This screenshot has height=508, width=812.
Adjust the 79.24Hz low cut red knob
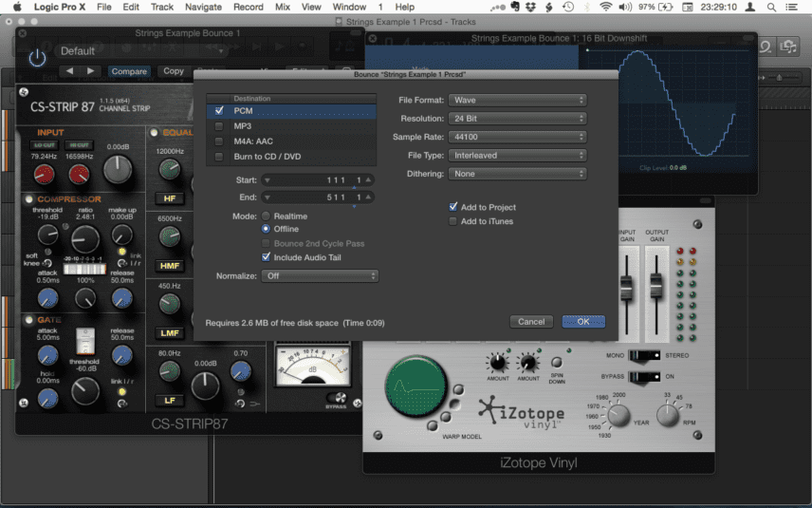click(44, 174)
